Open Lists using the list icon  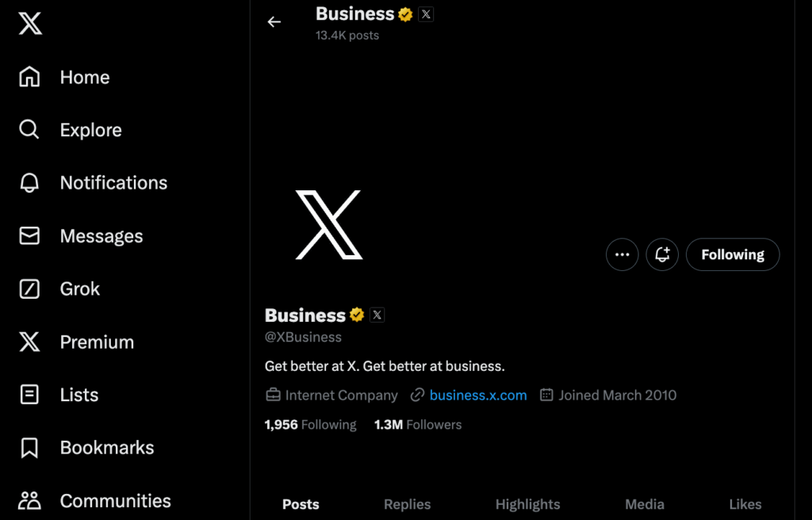pyautogui.click(x=29, y=395)
